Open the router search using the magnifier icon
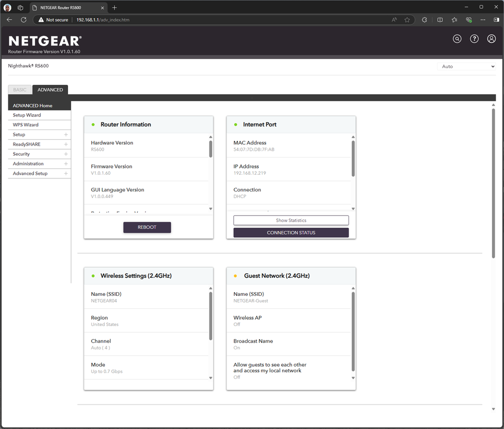This screenshot has height=429, width=504. pyautogui.click(x=457, y=38)
